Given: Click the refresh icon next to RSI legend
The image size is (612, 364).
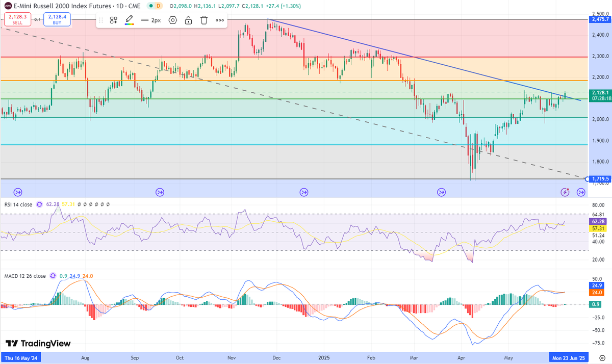Looking at the screenshot, I should (39, 204).
